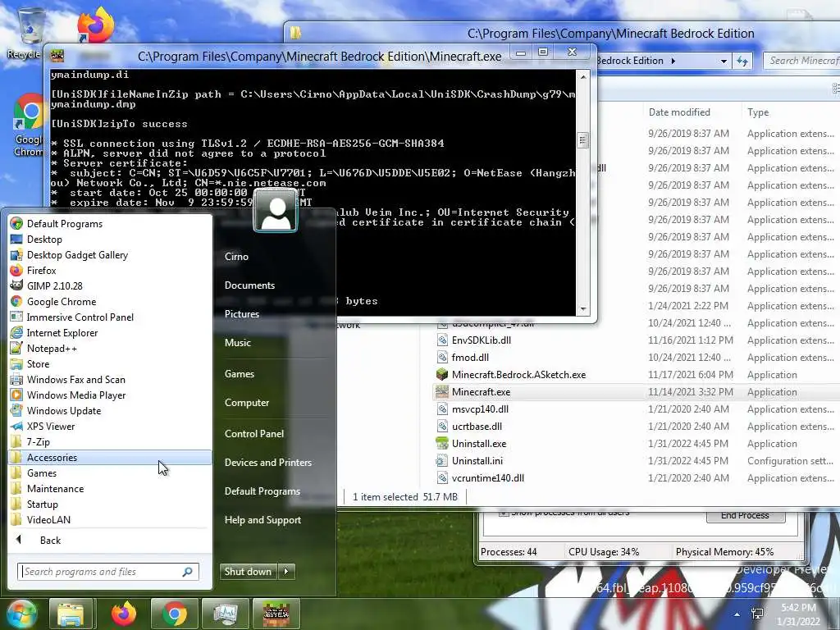Open Default Programs in right pane
This screenshot has width=840, height=630.
[x=262, y=491]
